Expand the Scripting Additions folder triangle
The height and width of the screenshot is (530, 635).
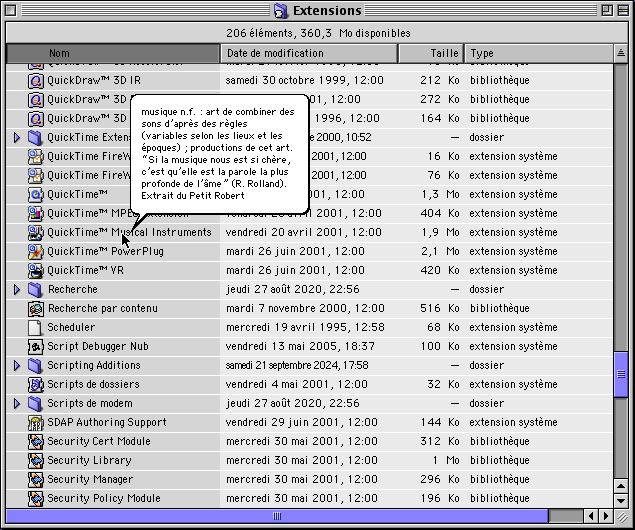pos(17,366)
